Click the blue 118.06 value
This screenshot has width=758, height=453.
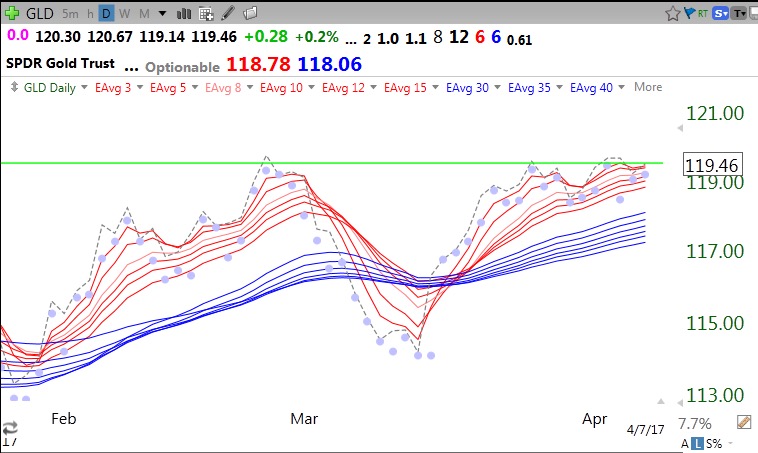(330, 64)
